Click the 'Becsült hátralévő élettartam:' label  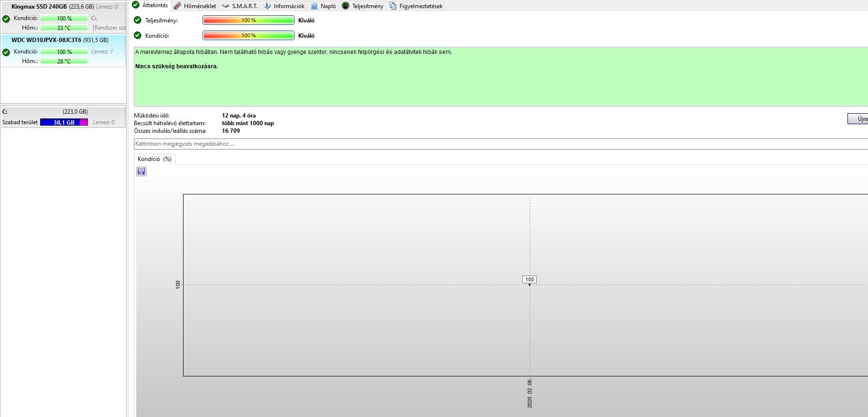(x=170, y=123)
